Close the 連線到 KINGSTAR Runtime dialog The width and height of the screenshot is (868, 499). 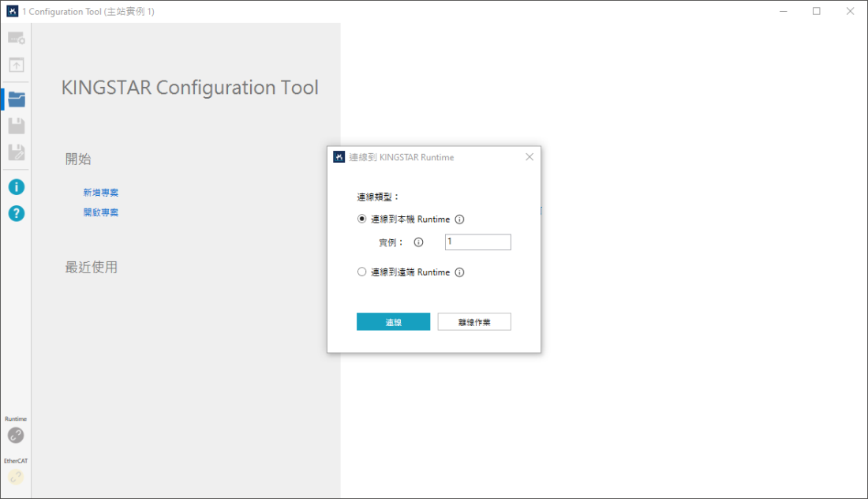[x=529, y=157]
